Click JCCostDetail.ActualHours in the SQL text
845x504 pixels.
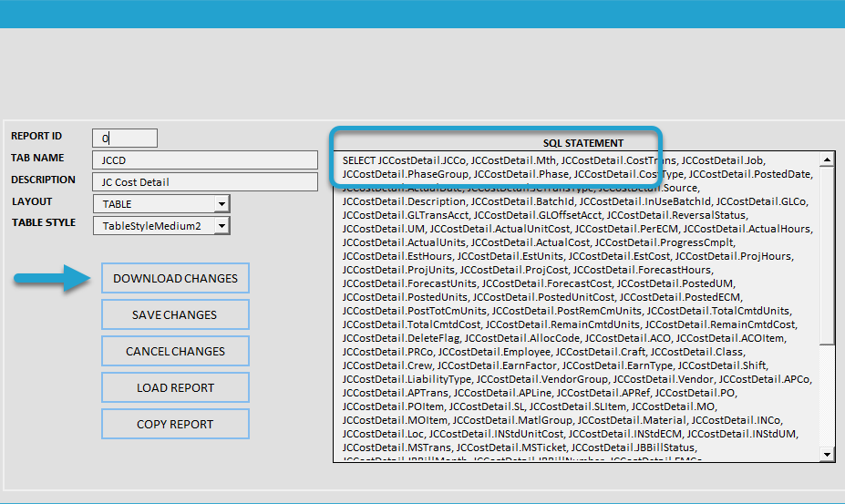pos(747,229)
